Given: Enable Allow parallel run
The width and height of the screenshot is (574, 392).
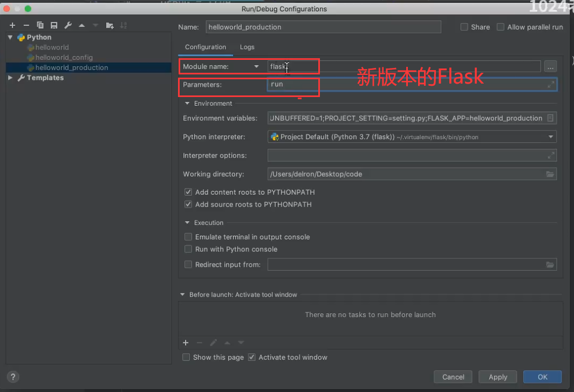Looking at the screenshot, I should (x=501, y=27).
